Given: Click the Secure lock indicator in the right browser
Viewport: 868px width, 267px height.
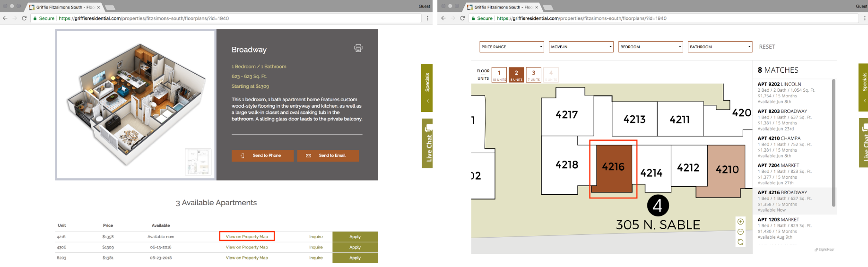Looking at the screenshot, I should click(482, 18).
